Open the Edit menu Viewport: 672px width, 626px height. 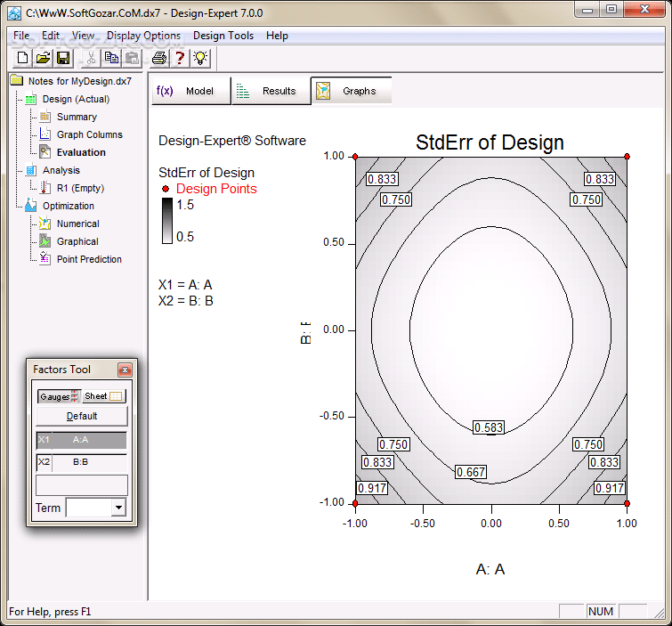(51, 36)
